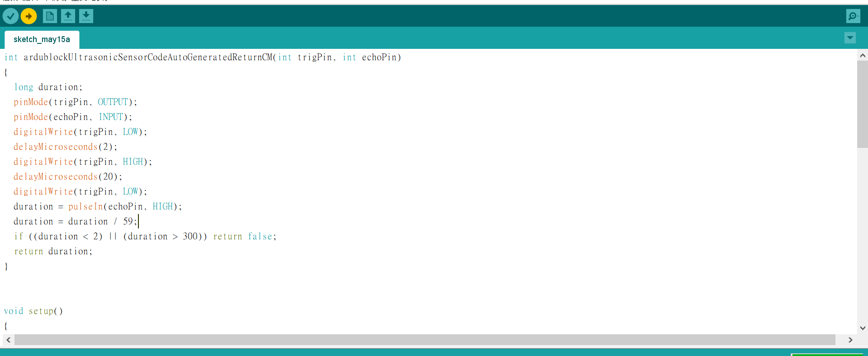Click on the pulseIn function call
868x356 pixels.
click(85, 207)
